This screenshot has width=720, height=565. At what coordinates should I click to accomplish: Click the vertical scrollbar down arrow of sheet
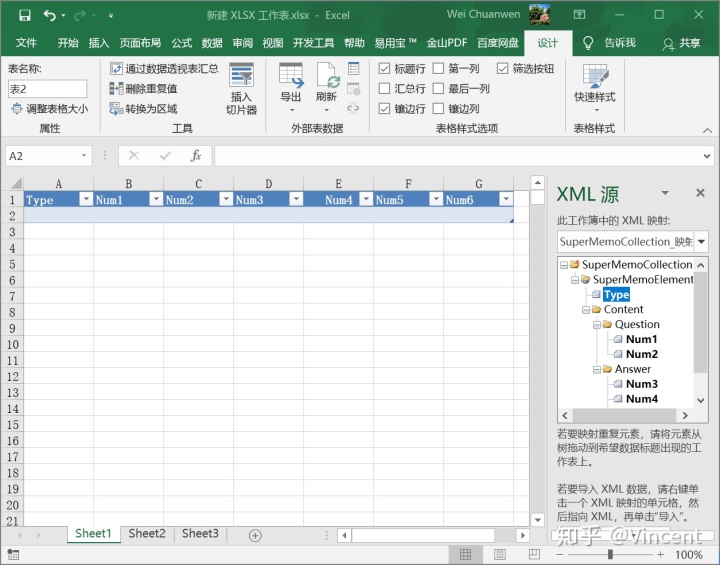coord(537,520)
